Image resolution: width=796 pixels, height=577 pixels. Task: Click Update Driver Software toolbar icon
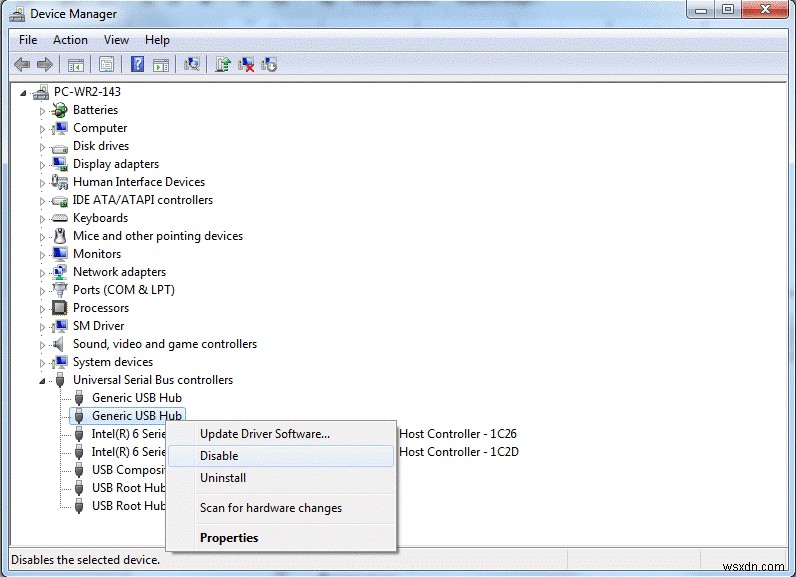pos(223,64)
